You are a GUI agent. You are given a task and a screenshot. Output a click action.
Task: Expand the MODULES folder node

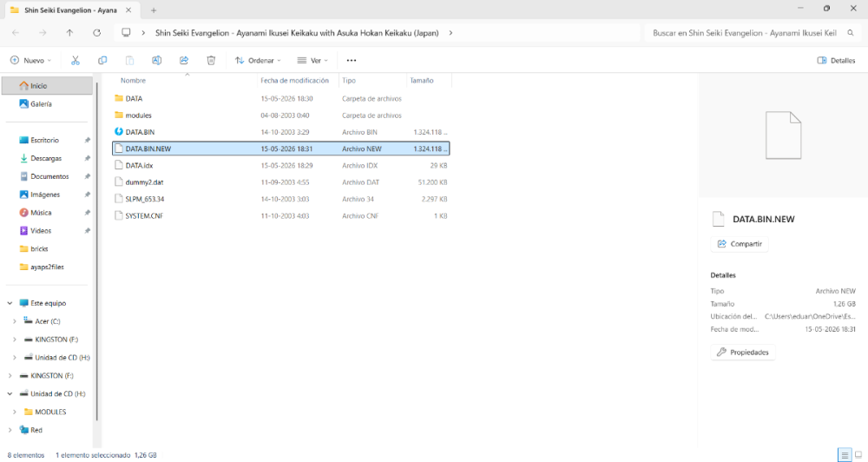pos(15,412)
